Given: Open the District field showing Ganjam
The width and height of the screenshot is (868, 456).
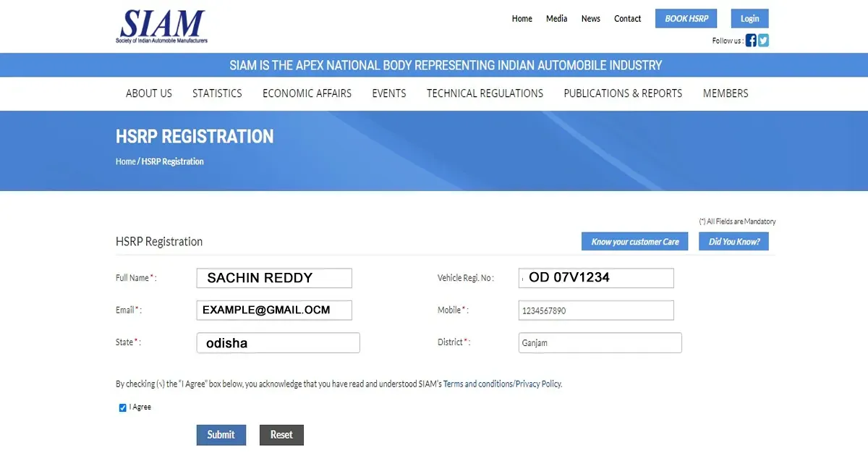Looking at the screenshot, I should tap(600, 343).
